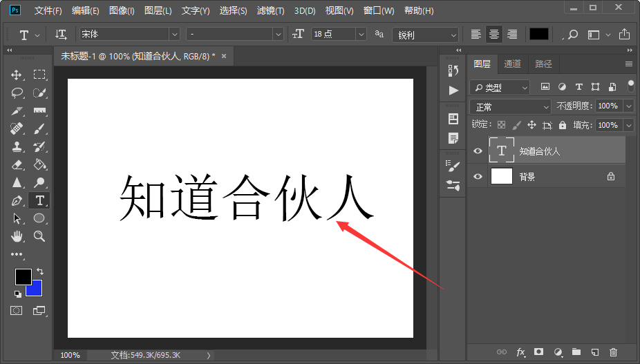
Task: Align text right
Action: point(512,35)
